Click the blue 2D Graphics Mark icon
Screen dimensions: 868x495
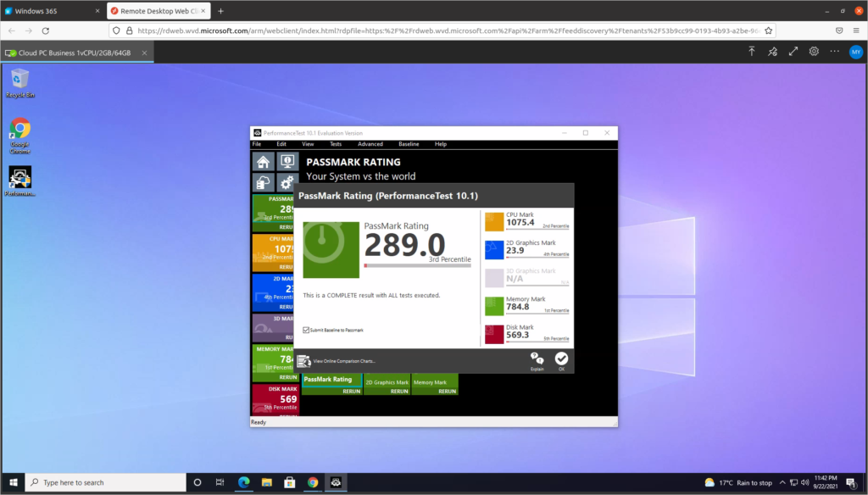pyautogui.click(x=494, y=250)
